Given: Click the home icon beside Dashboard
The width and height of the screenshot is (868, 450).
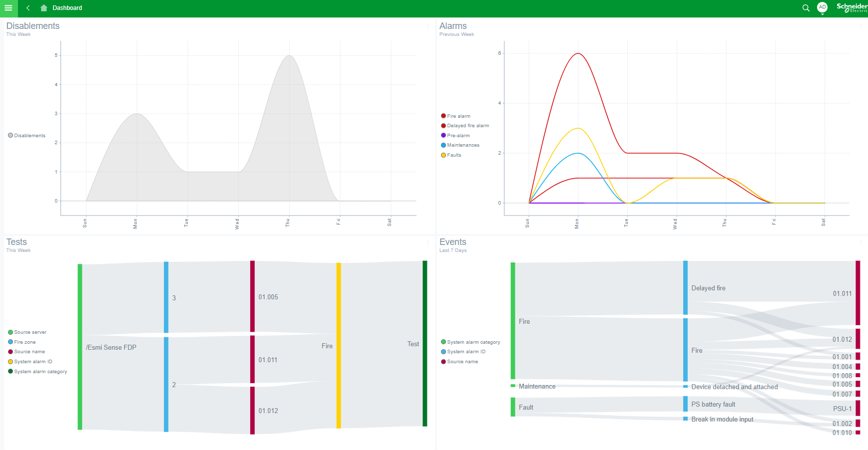Looking at the screenshot, I should 44,8.
